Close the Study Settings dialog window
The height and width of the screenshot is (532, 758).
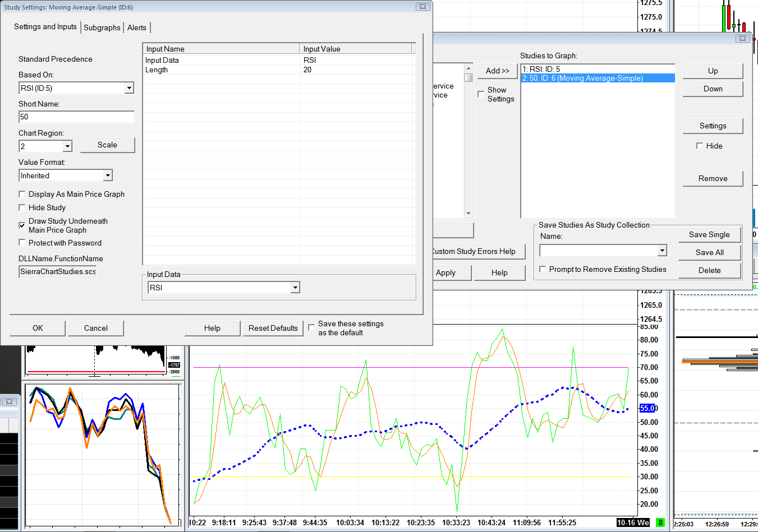pyautogui.click(x=422, y=7)
